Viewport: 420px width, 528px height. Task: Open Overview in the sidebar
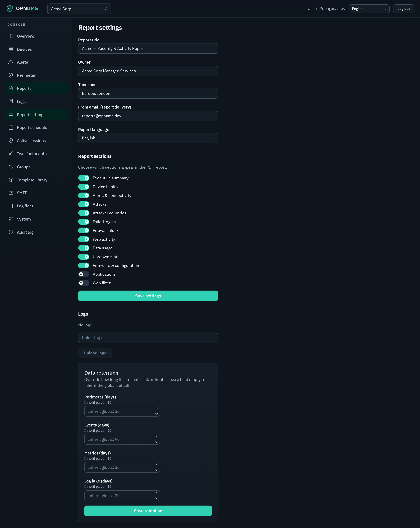pyautogui.click(x=36, y=36)
